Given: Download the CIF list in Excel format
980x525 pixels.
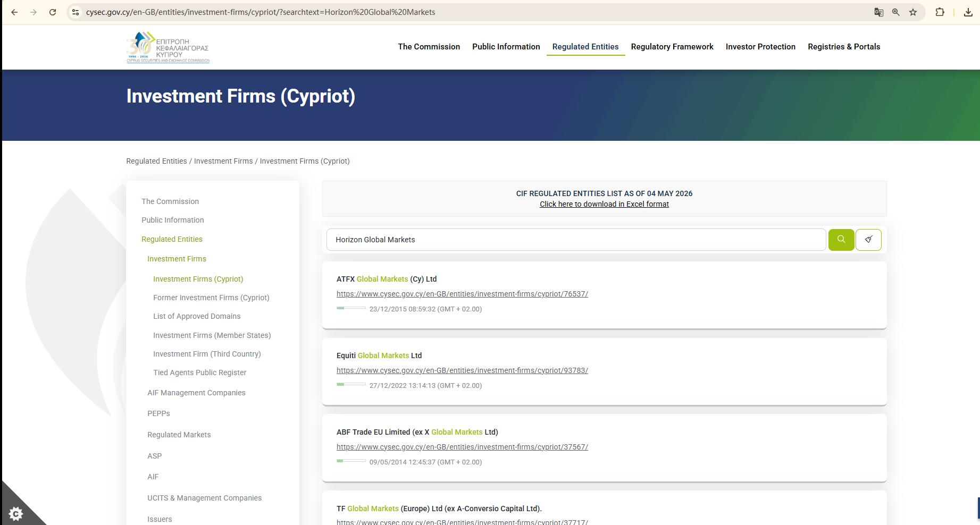Looking at the screenshot, I should [604, 204].
